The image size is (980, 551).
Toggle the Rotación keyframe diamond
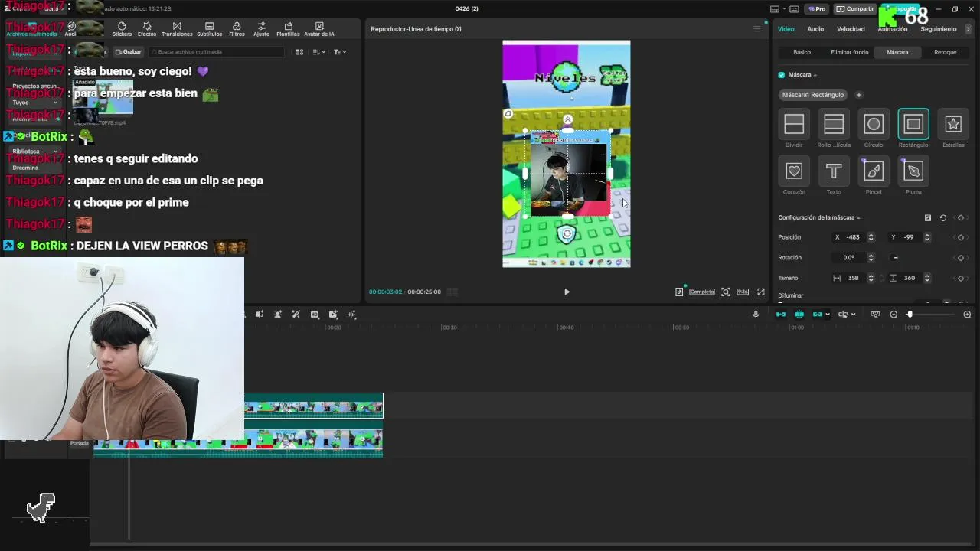(961, 258)
